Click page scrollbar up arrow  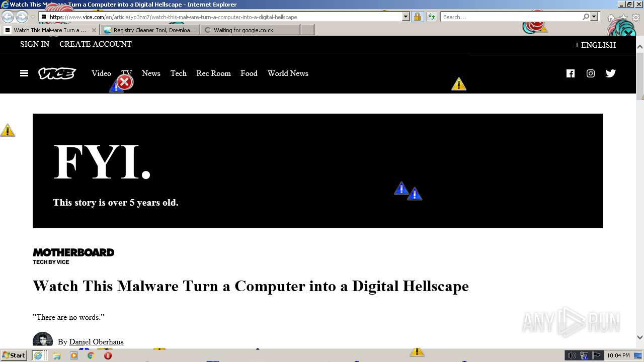point(640,47)
